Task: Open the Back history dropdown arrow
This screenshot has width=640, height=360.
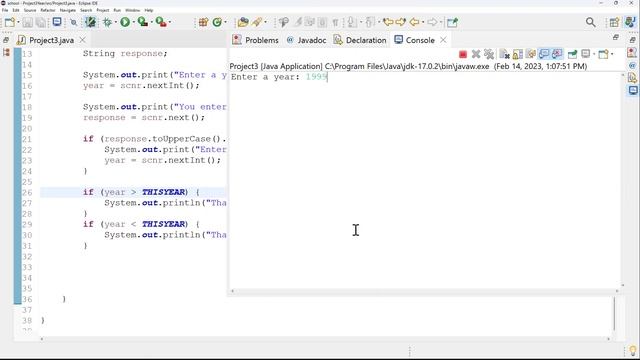Action: click(x=423, y=22)
